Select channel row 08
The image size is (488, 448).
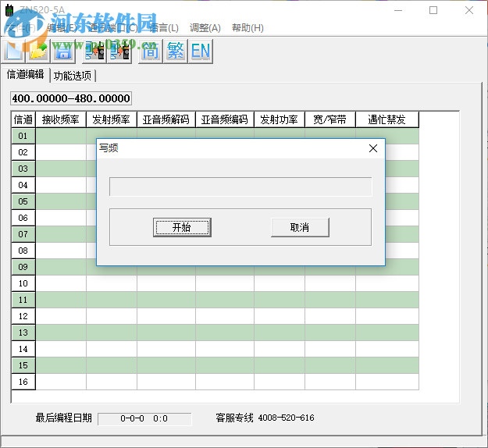[x=23, y=251]
